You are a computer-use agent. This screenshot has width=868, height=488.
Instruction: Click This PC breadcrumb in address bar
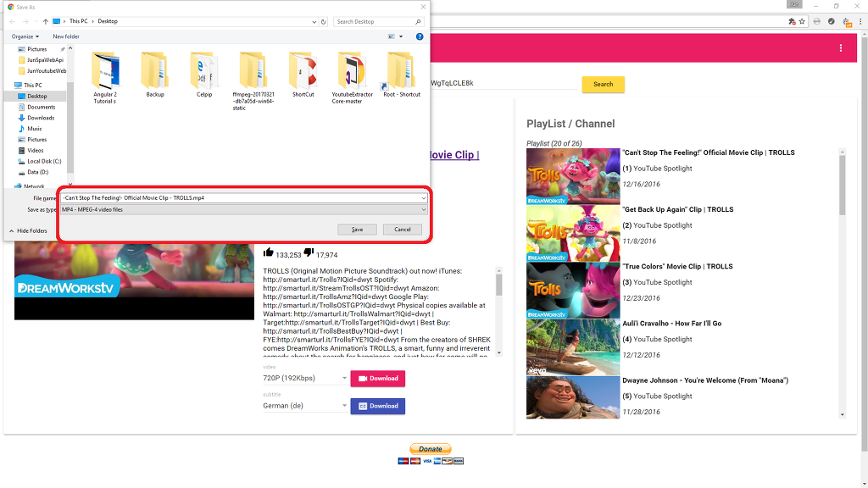(x=78, y=21)
